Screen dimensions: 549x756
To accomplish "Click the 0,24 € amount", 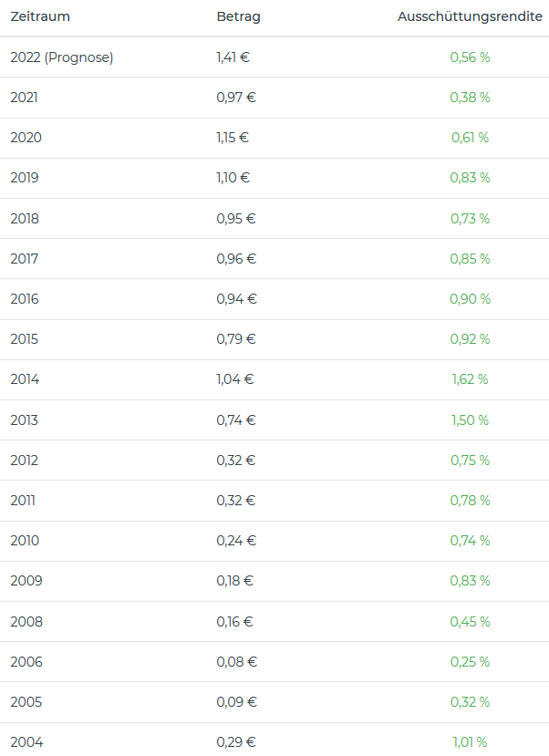I will click(236, 540).
